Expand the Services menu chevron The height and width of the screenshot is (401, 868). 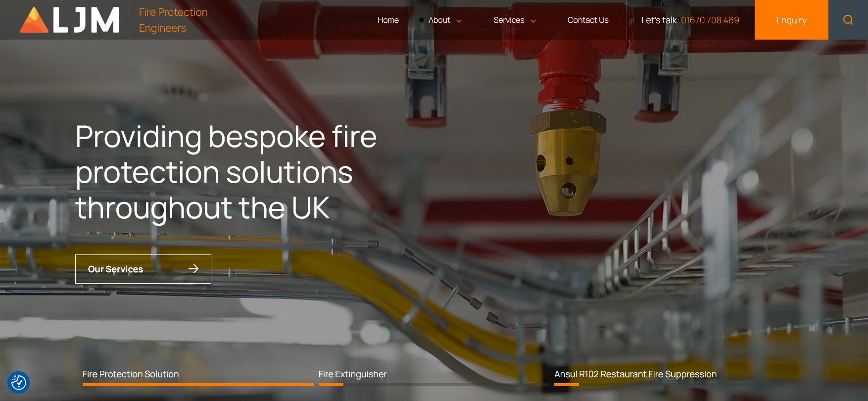(533, 21)
